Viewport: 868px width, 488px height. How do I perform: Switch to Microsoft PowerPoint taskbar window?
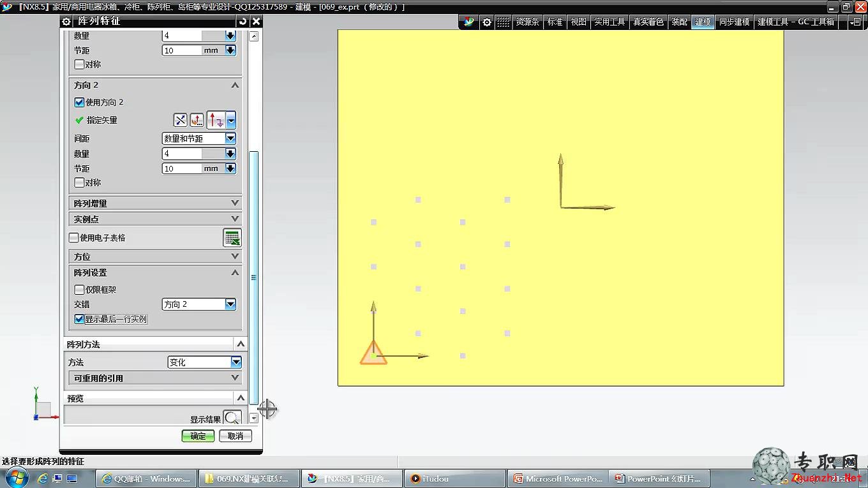point(558,478)
